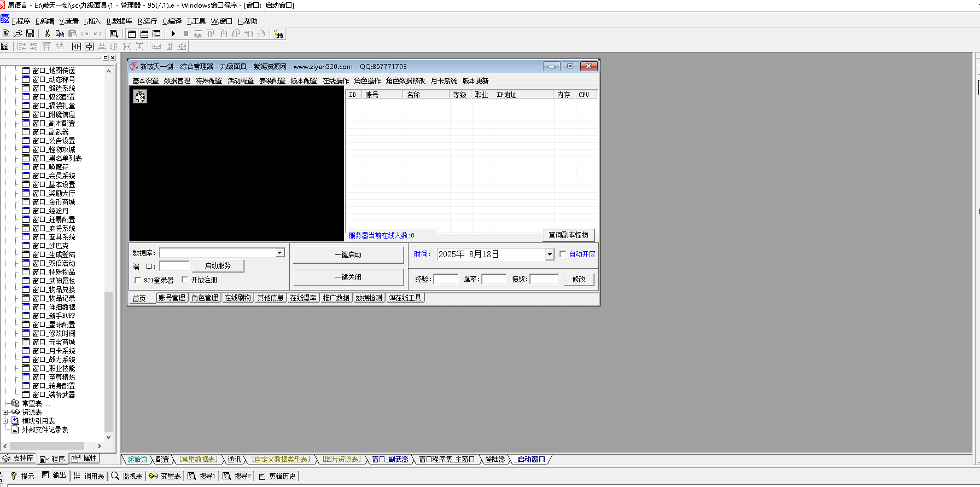Open the R.运行 menu

click(147, 21)
